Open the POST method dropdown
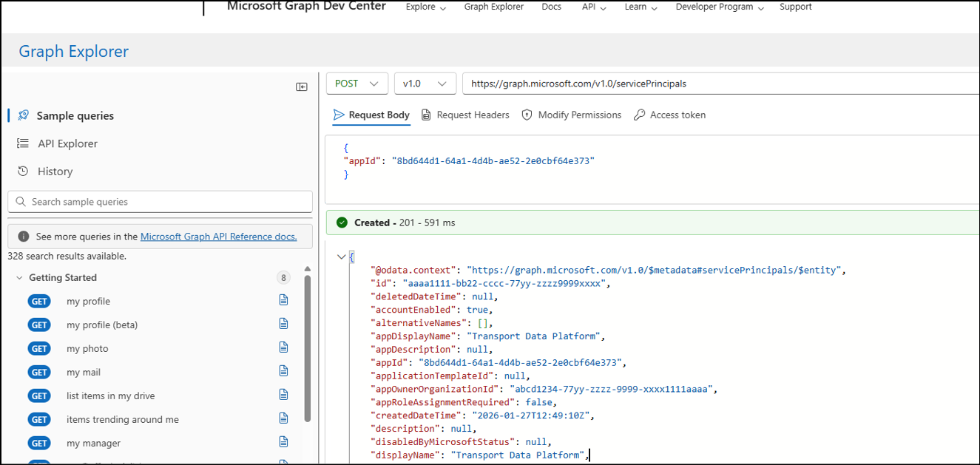Screen dimensions: 980x465 pyautogui.click(x=357, y=83)
